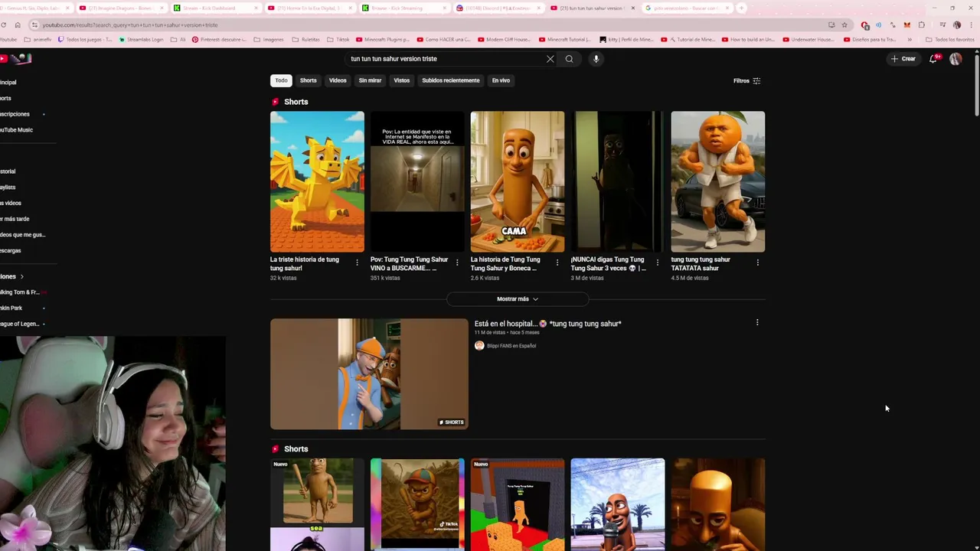Open Descargas in sidebar

click(x=11, y=251)
